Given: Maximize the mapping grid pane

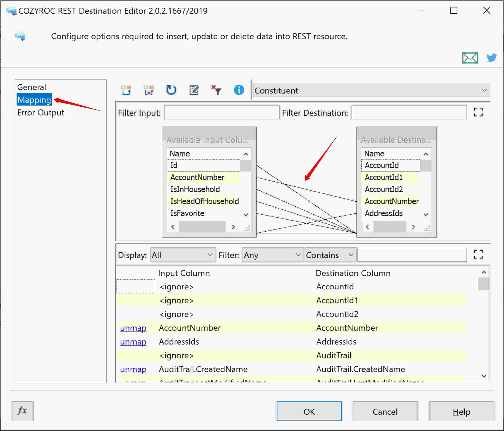Looking at the screenshot, I should point(478,255).
